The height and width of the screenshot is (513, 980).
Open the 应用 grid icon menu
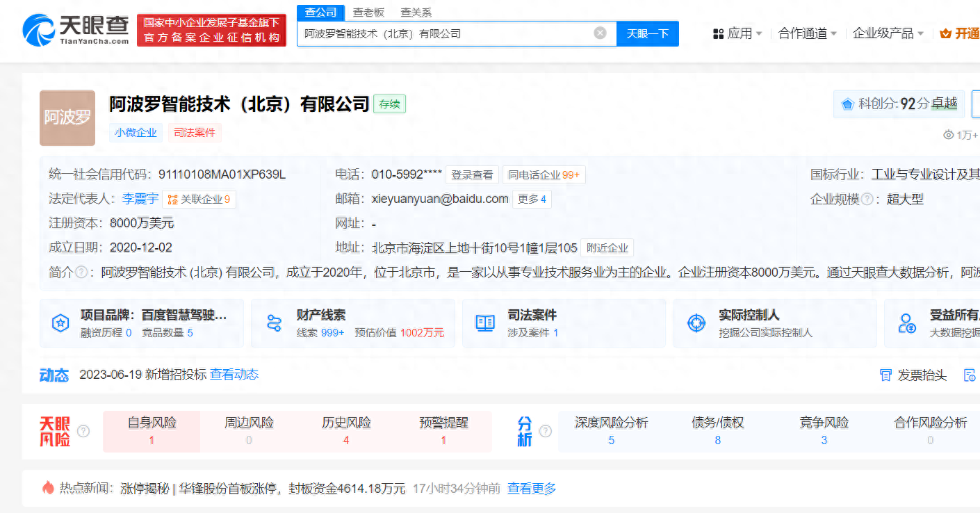(719, 33)
